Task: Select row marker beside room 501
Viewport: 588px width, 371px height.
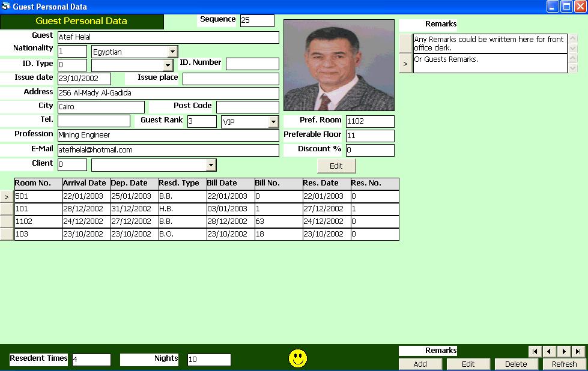Action: click(7, 196)
